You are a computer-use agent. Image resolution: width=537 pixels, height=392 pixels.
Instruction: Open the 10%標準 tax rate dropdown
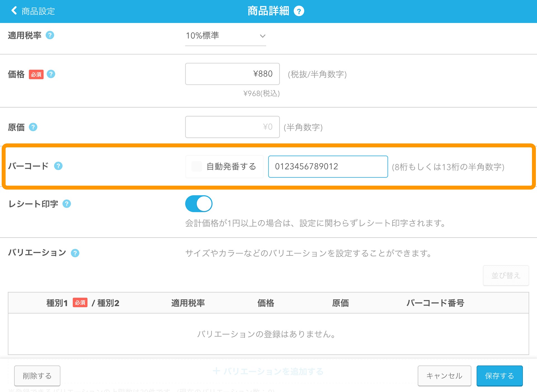pyautogui.click(x=225, y=36)
